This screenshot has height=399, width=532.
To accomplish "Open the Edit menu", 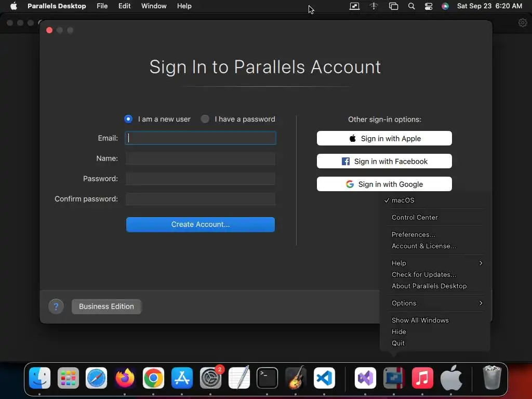I will click(x=125, y=6).
